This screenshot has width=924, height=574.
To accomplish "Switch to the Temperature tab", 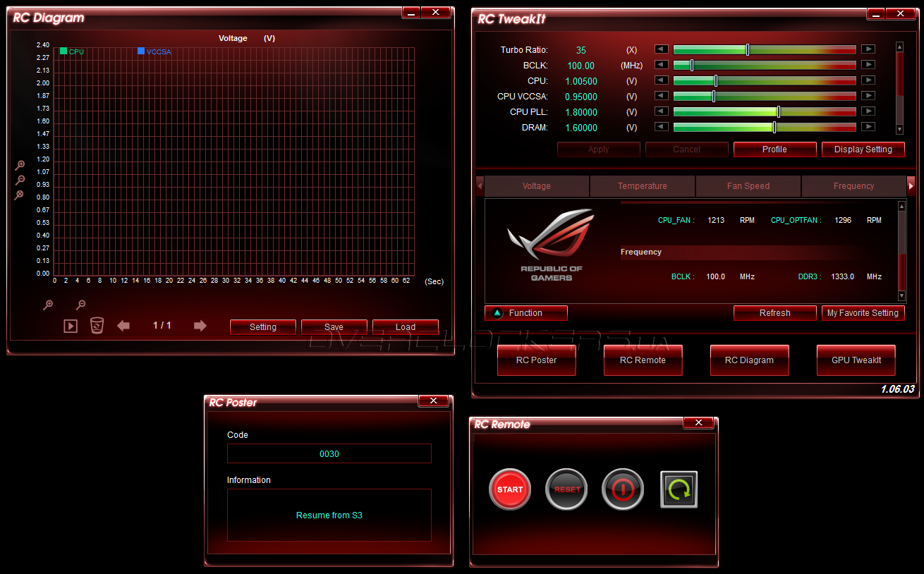I will (x=643, y=186).
